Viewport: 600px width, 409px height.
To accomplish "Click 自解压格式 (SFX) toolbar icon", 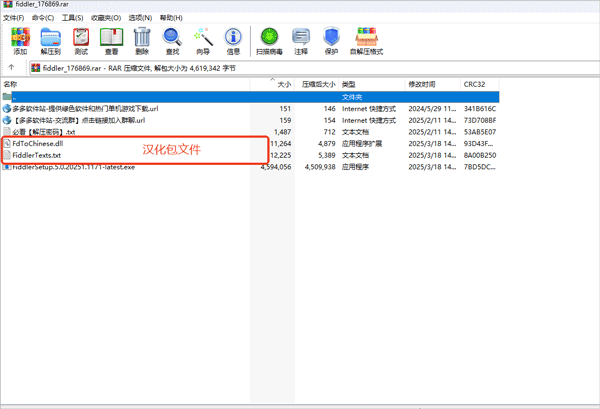I will coord(367,40).
